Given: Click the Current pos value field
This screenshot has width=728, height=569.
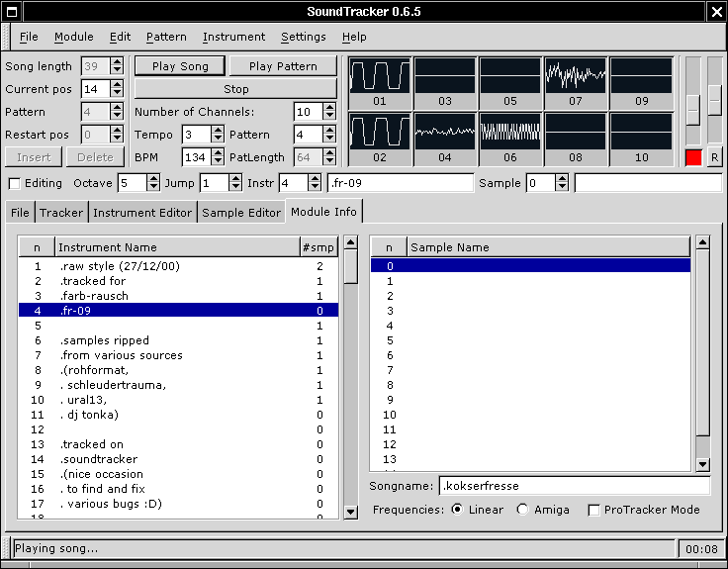Looking at the screenshot, I should coord(96,89).
